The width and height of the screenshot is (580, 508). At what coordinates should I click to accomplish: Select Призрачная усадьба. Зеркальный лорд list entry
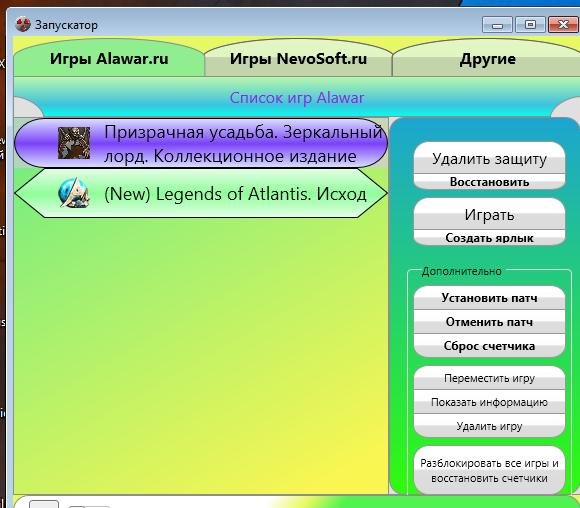[201, 143]
